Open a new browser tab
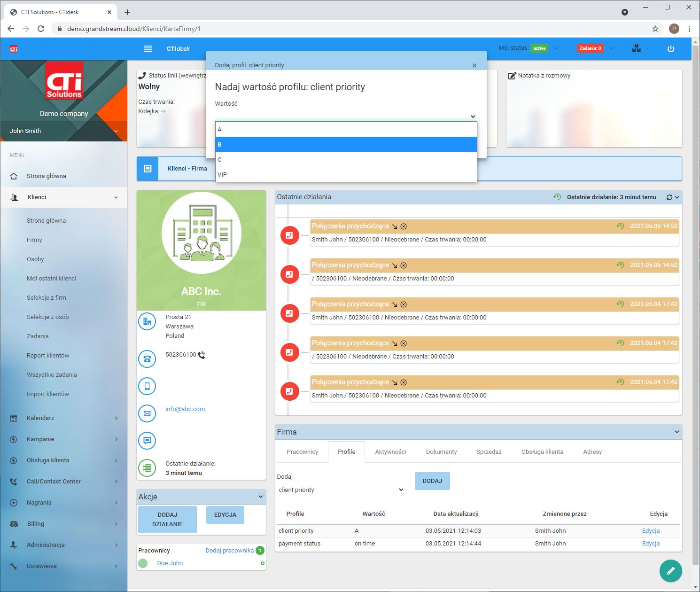 tap(127, 12)
